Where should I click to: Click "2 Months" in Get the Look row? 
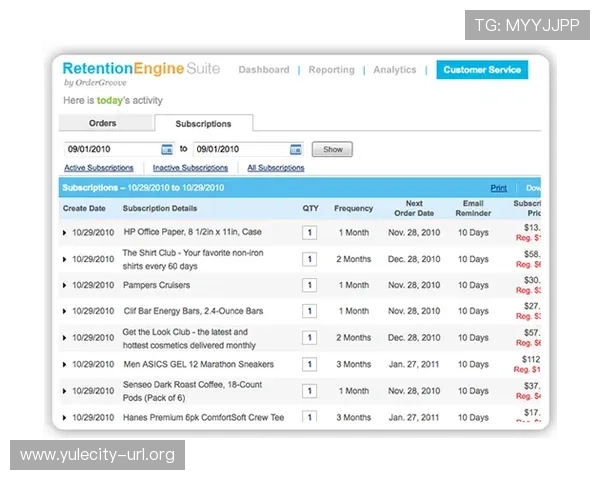[x=354, y=338]
